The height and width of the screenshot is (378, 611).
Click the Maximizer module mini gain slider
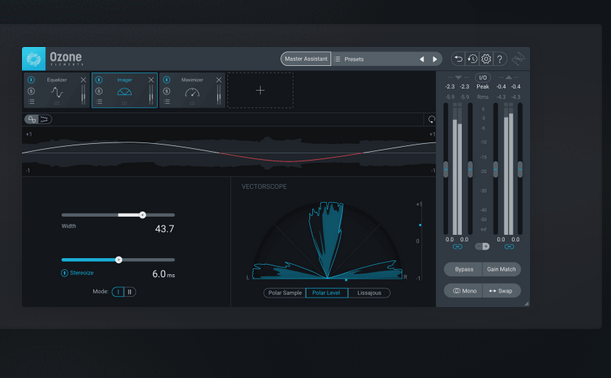(x=219, y=94)
